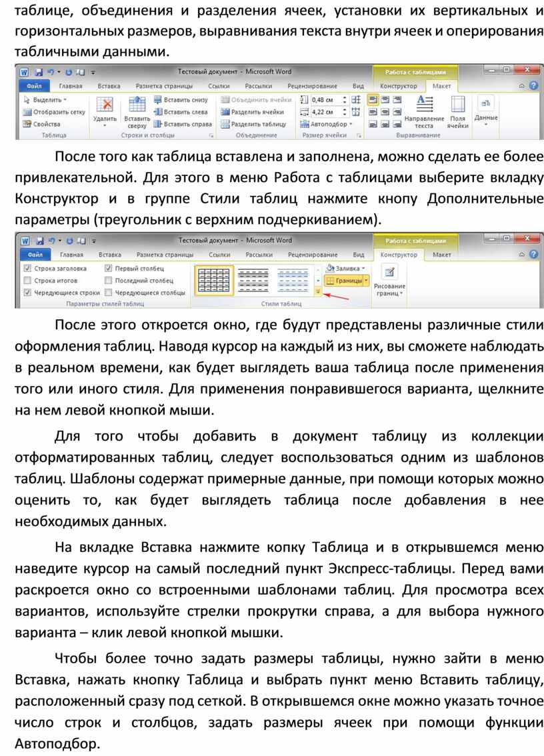Click Разделить ячейки split cells command
Screen dimensions: 544x756
pyautogui.click(x=253, y=112)
